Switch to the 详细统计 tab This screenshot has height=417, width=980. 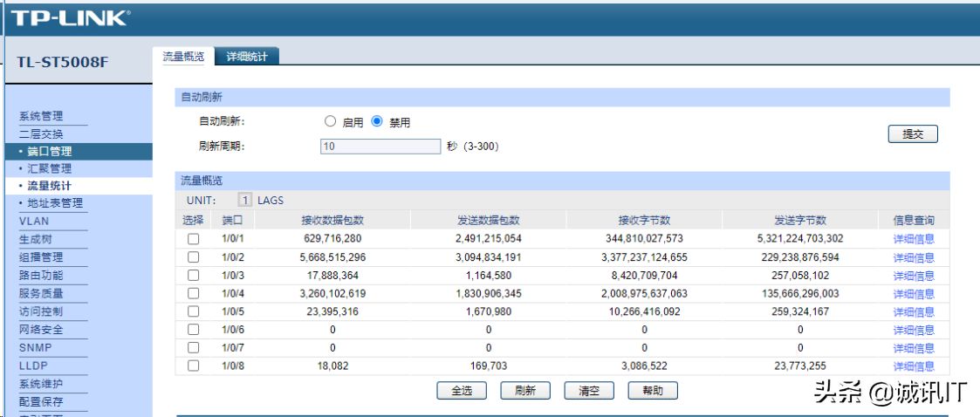247,57
